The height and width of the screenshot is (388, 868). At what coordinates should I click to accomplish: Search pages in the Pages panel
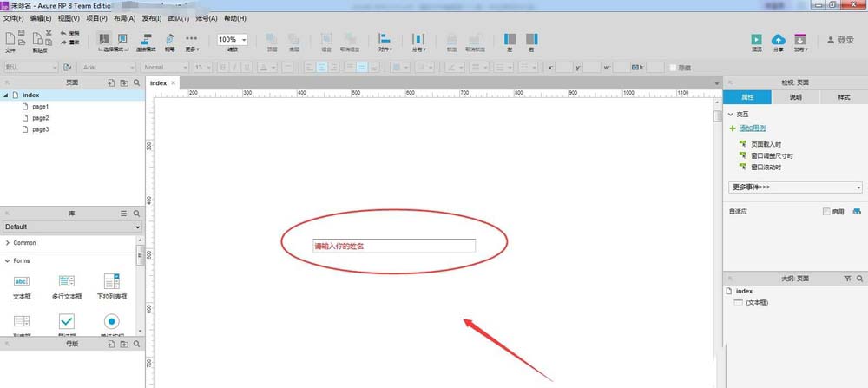tap(137, 82)
